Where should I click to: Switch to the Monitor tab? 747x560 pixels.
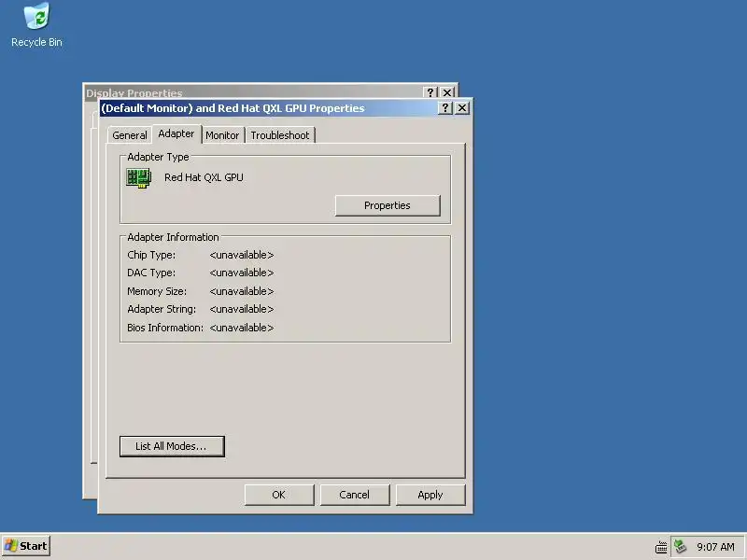click(x=222, y=135)
